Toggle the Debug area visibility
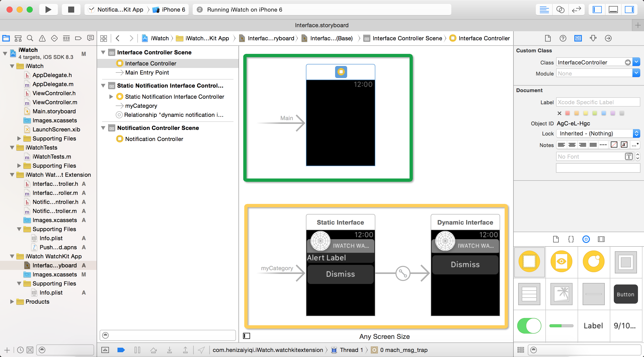This screenshot has width=644, height=357. click(613, 10)
